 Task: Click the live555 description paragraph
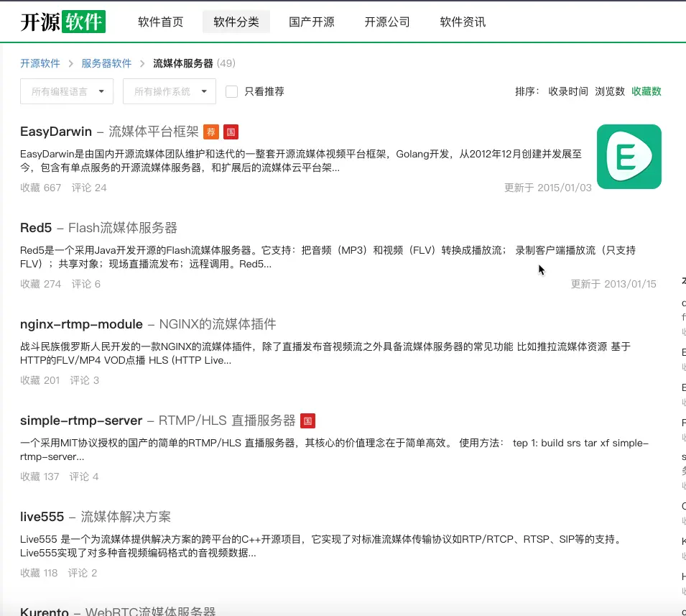click(x=322, y=546)
